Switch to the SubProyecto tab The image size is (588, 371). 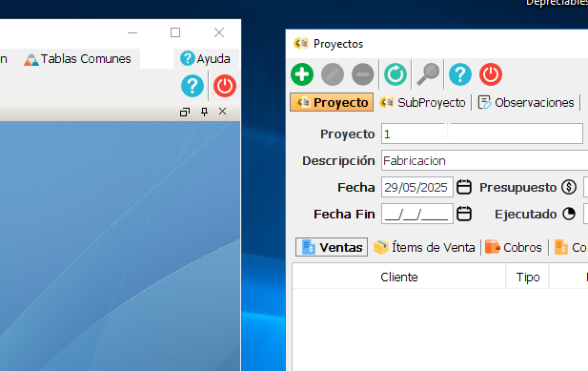coord(422,102)
